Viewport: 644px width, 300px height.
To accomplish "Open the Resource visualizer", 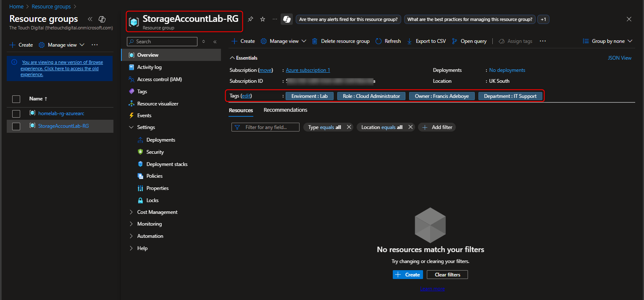I will coord(158,103).
